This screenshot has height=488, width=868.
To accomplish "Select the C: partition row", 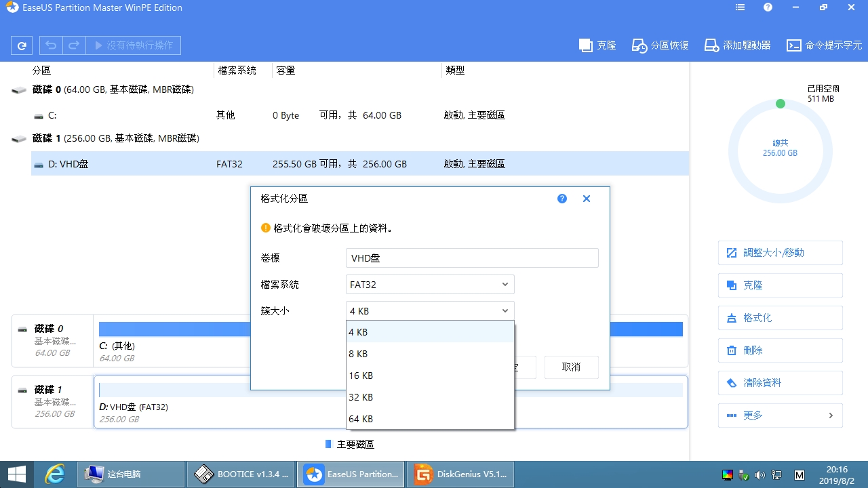I will point(359,115).
